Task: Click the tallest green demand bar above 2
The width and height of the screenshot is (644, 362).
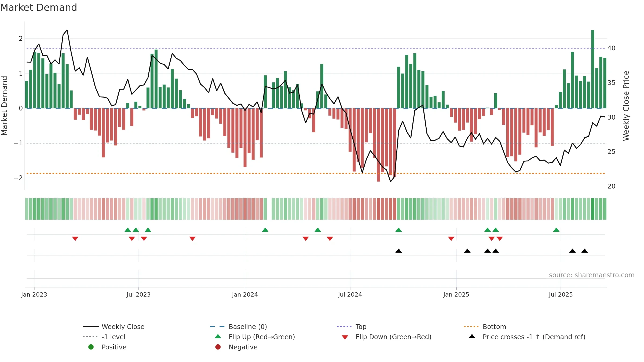Action: [x=593, y=69]
